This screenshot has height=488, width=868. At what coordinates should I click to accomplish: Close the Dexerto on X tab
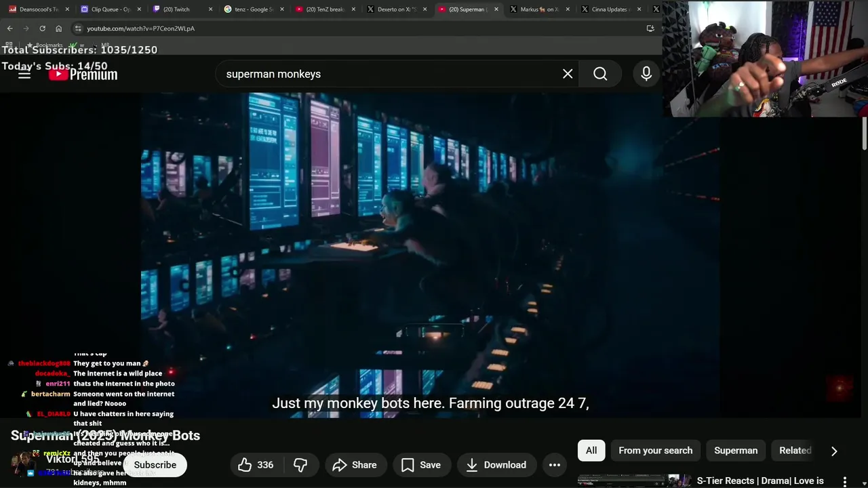[x=425, y=9]
